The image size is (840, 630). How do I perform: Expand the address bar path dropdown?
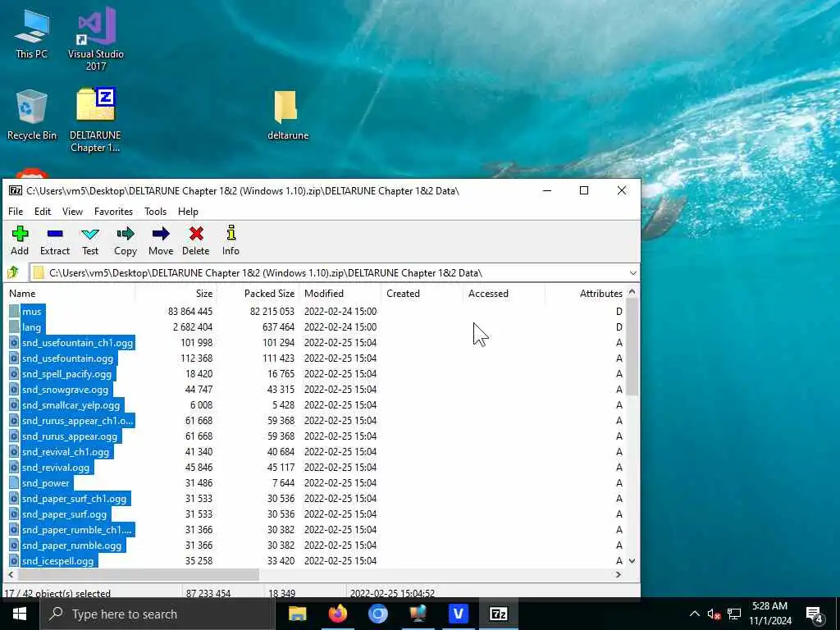click(632, 273)
